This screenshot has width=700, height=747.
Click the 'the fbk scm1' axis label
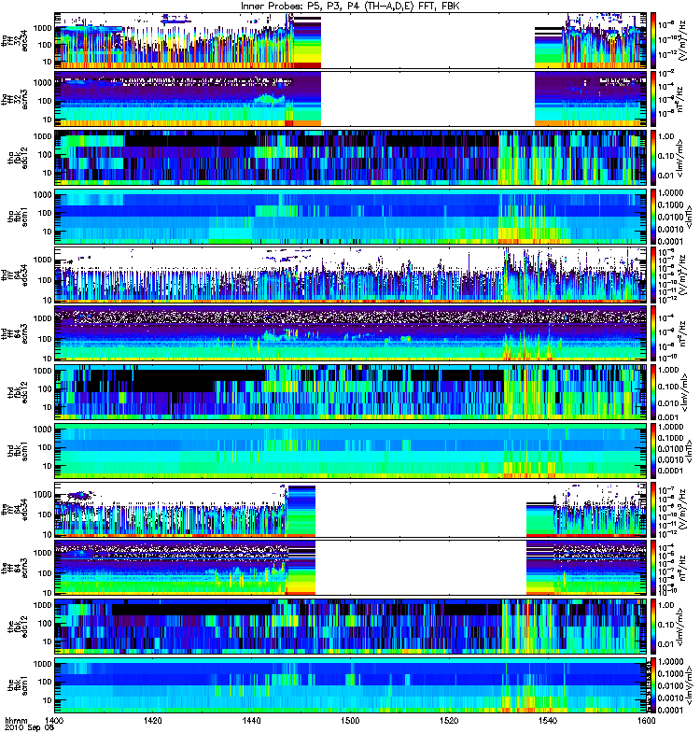pyautogui.click(x=18, y=685)
